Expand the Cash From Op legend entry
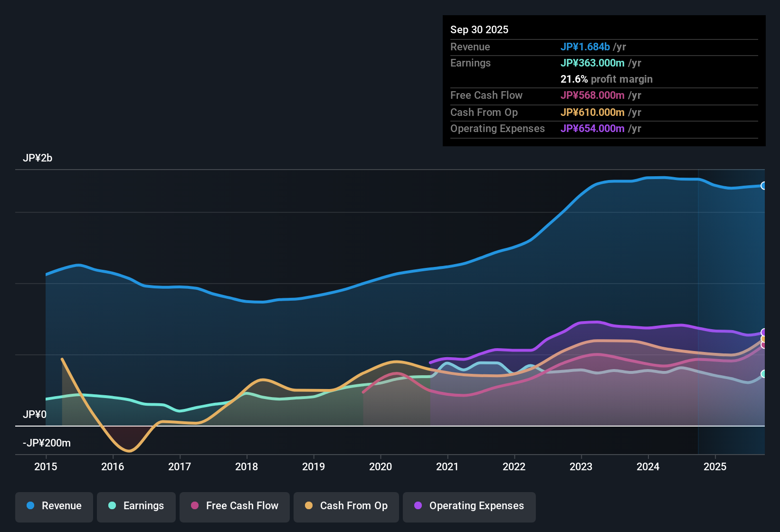The height and width of the screenshot is (532, 780). [346, 506]
